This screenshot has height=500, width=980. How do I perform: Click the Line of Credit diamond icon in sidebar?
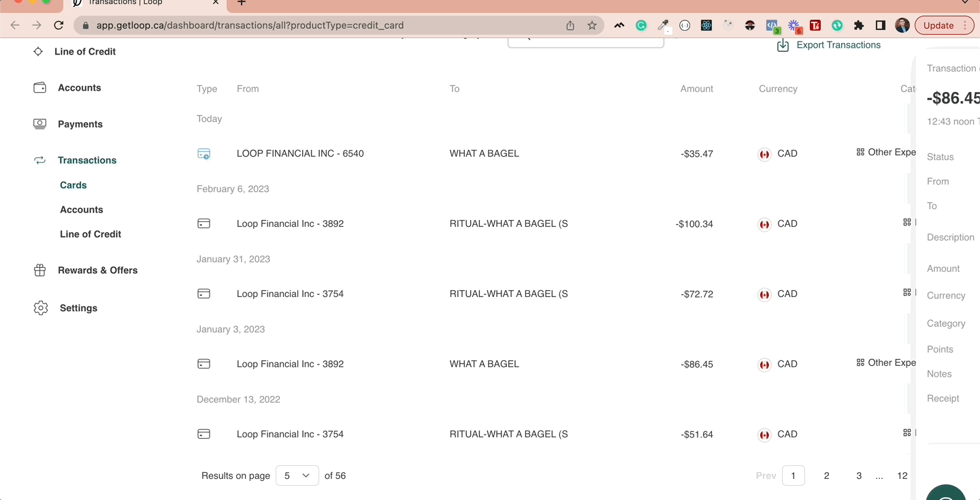point(38,51)
